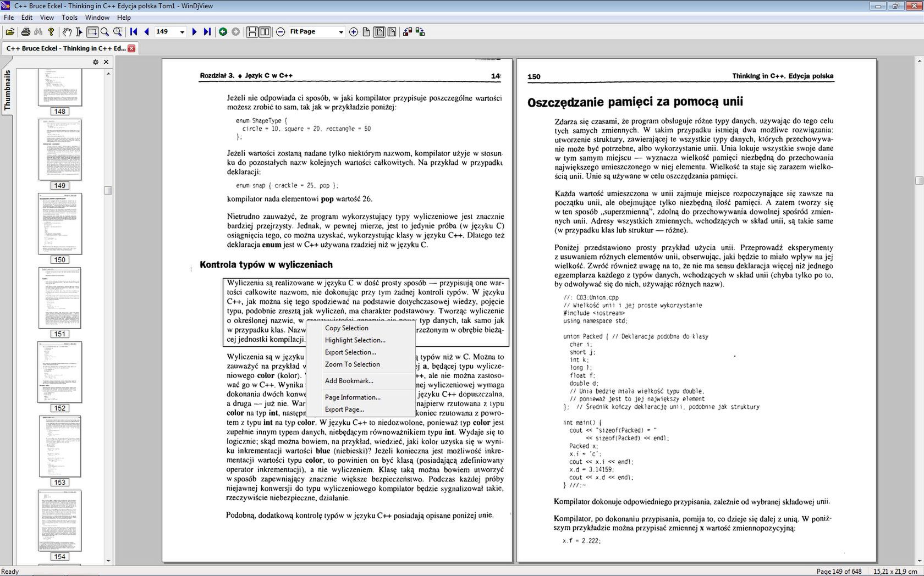Select the text selection tool

coord(79,32)
